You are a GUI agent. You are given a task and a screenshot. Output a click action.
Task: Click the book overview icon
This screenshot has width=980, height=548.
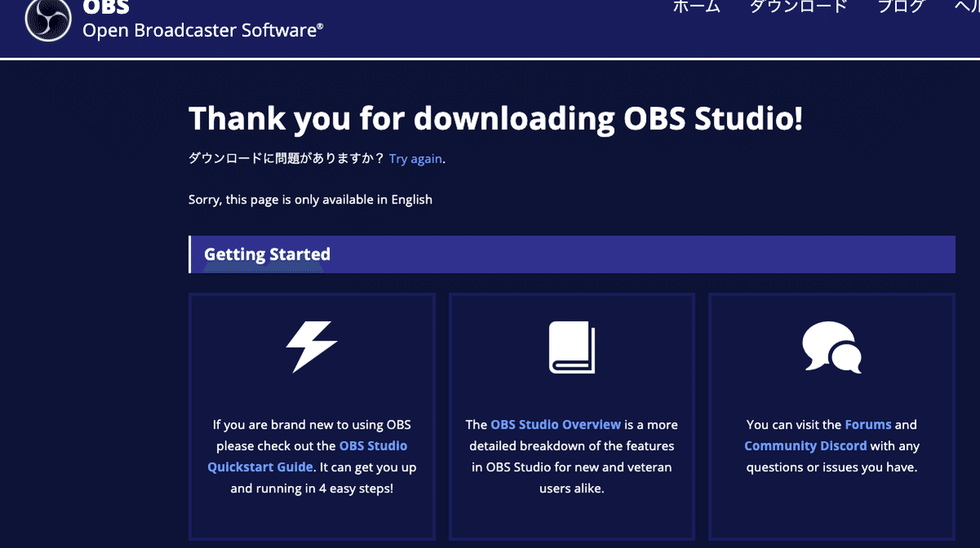click(572, 347)
